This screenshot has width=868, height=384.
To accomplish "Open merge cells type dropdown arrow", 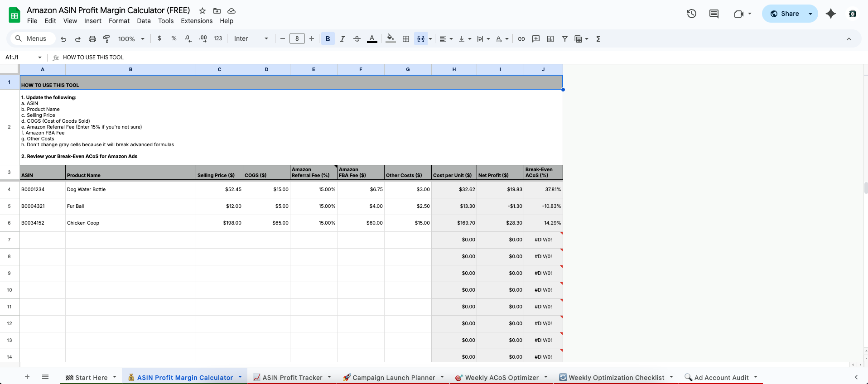I will (x=430, y=39).
